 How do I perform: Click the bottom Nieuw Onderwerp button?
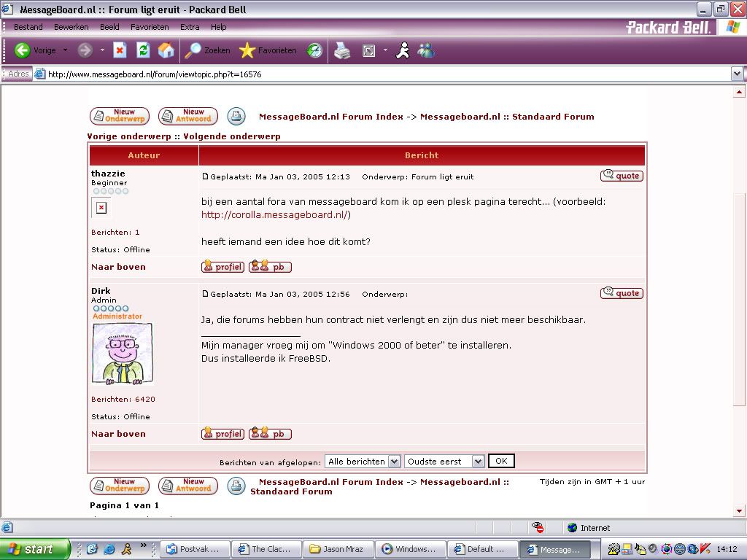[x=120, y=485]
